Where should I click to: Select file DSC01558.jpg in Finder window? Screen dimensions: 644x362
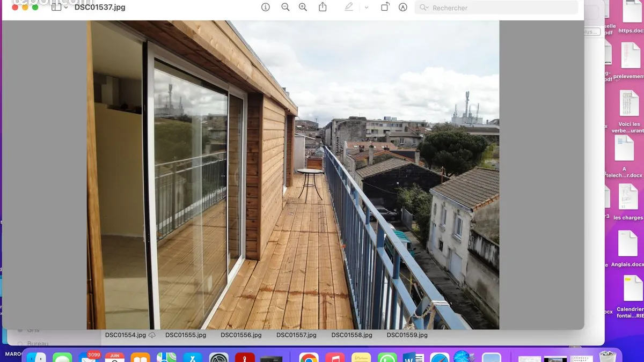(352, 335)
